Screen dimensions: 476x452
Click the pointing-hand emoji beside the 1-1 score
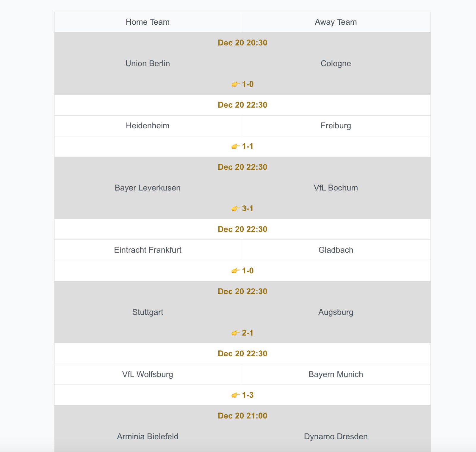[x=235, y=147]
